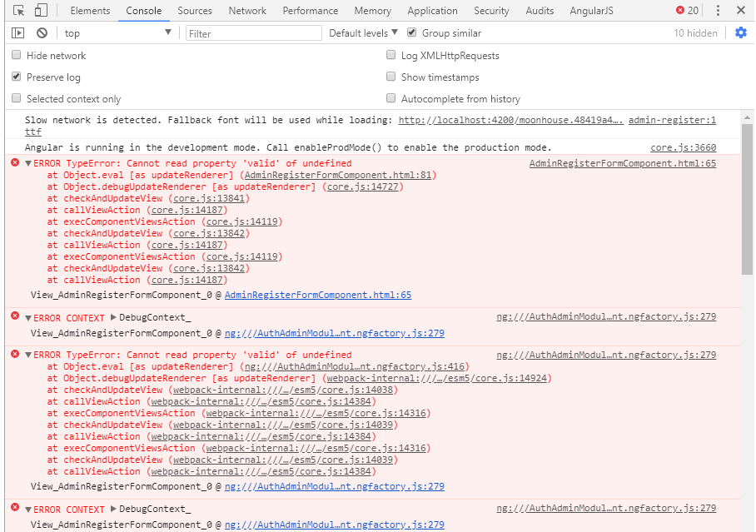Open AdminRegisterFormComponent.html:81 stack trace link

338,175
